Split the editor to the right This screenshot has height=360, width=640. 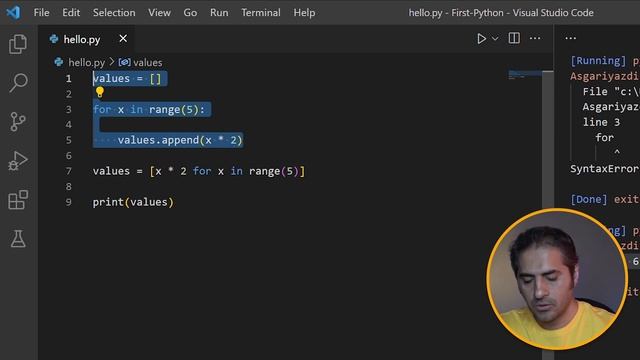tap(514, 38)
